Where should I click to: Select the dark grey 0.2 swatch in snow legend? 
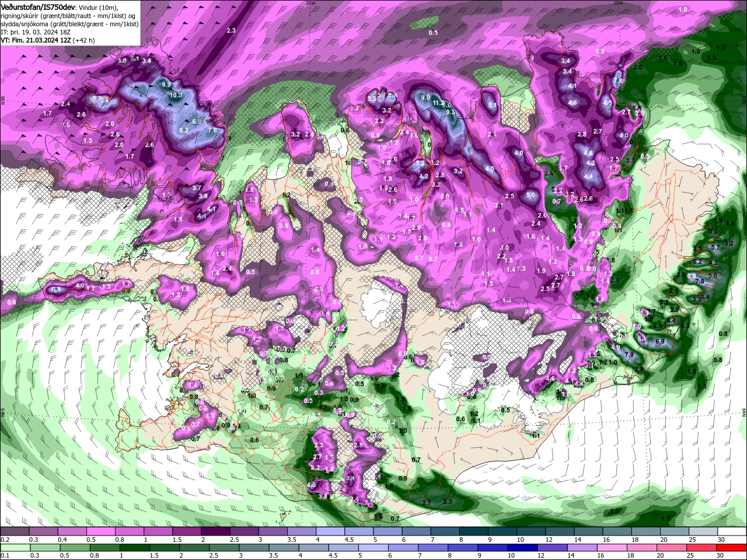pyautogui.click(x=15, y=531)
